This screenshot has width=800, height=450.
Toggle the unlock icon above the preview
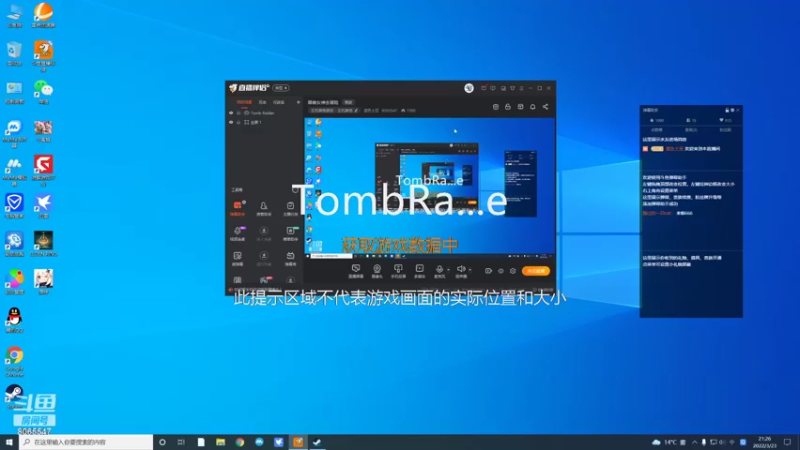pyautogui.click(x=508, y=107)
